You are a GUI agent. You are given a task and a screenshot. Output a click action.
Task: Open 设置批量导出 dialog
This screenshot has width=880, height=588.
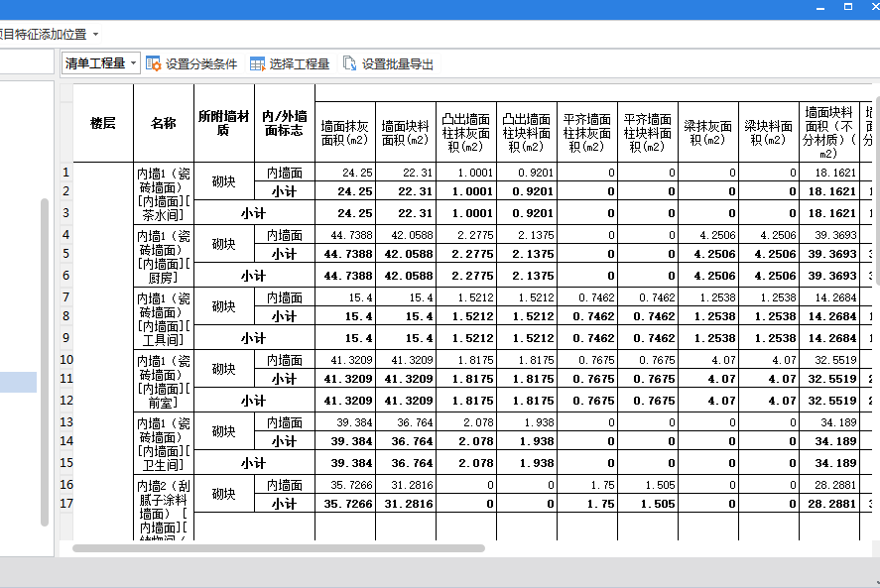(389, 64)
